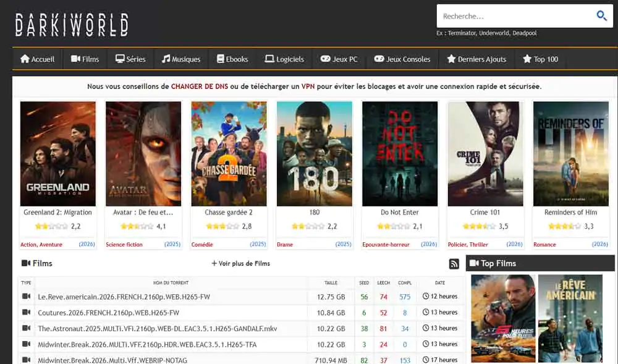Click the Films section camera icon
The image size is (618, 364).
[x=26, y=263]
